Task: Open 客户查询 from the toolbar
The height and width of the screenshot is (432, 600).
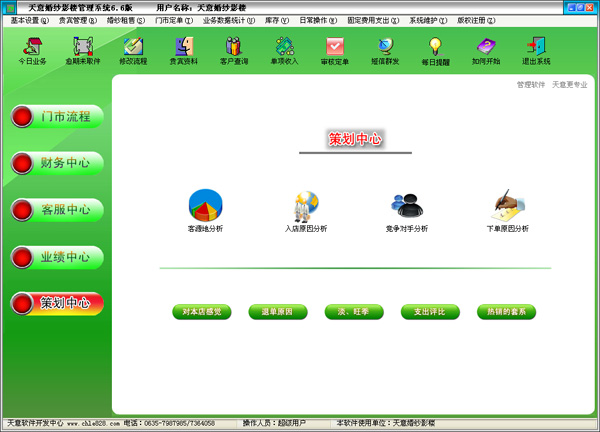Action: click(233, 46)
